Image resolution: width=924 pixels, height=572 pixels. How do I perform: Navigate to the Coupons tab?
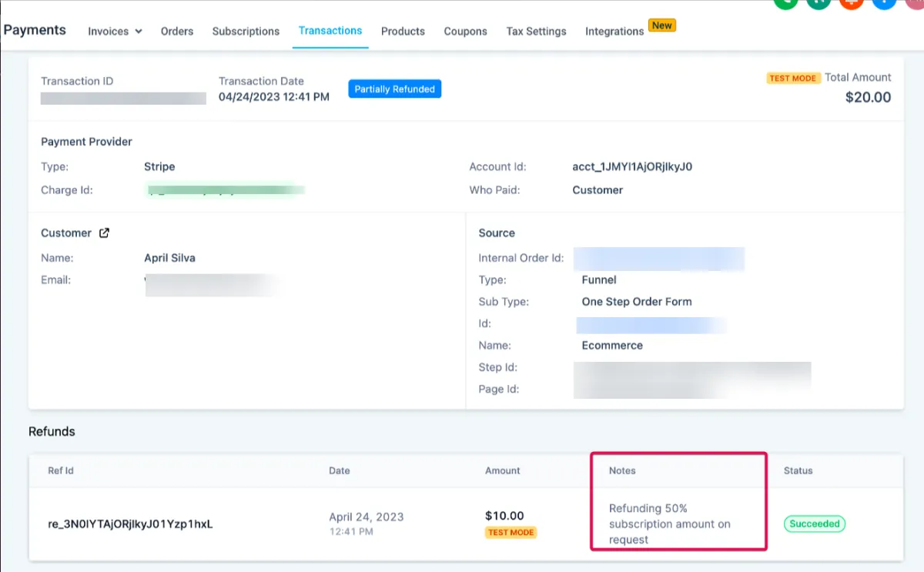click(x=465, y=32)
